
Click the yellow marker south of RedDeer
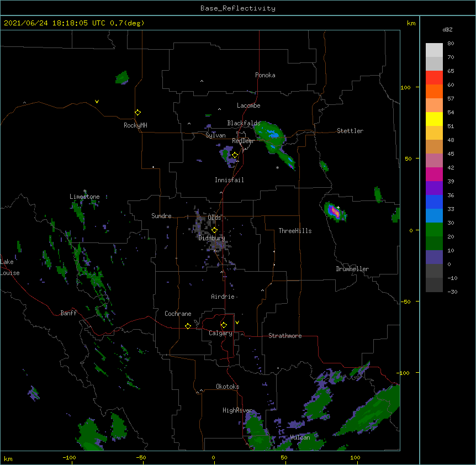tap(235, 155)
